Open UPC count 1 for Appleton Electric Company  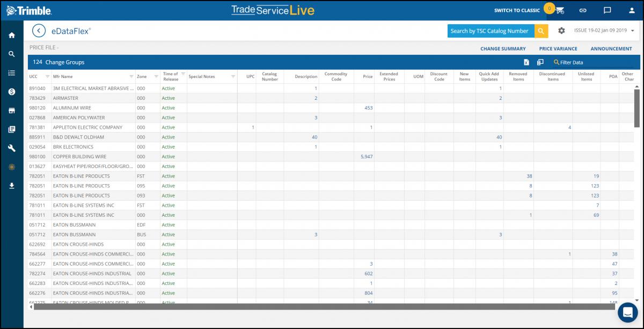click(x=253, y=128)
